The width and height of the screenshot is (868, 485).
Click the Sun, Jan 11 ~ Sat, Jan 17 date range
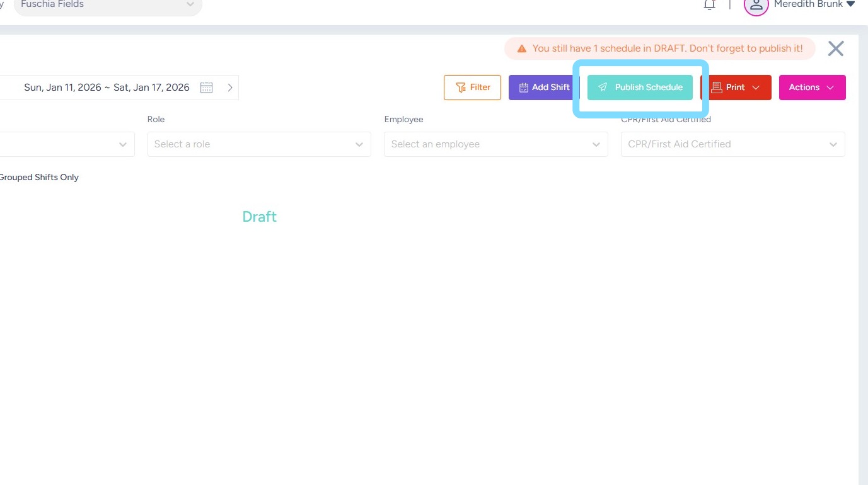tap(107, 88)
